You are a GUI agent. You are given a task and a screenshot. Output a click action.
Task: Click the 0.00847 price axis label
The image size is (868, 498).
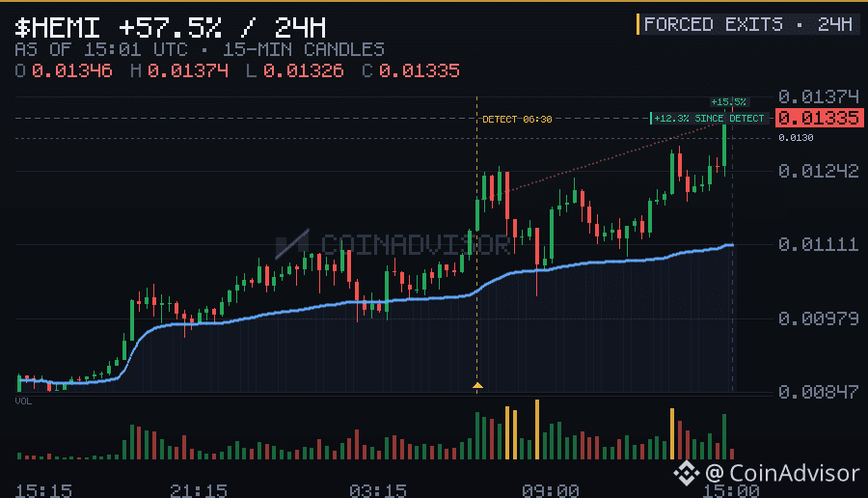(819, 392)
